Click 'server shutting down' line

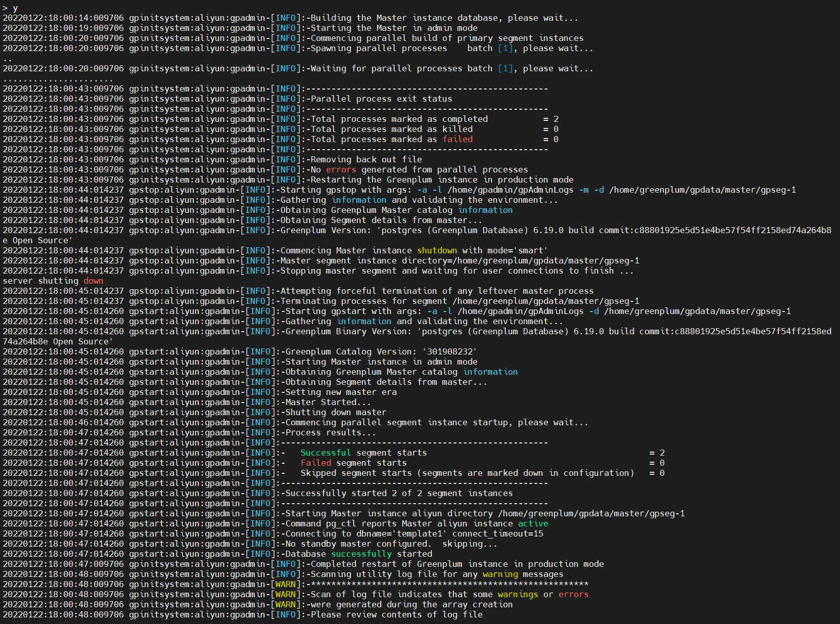pyautogui.click(x=53, y=281)
